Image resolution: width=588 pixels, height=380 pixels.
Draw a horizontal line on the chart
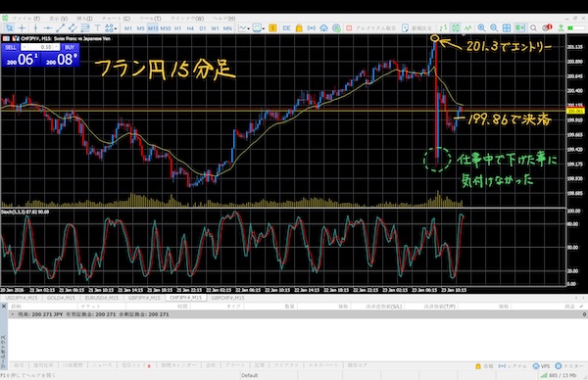pos(48,28)
